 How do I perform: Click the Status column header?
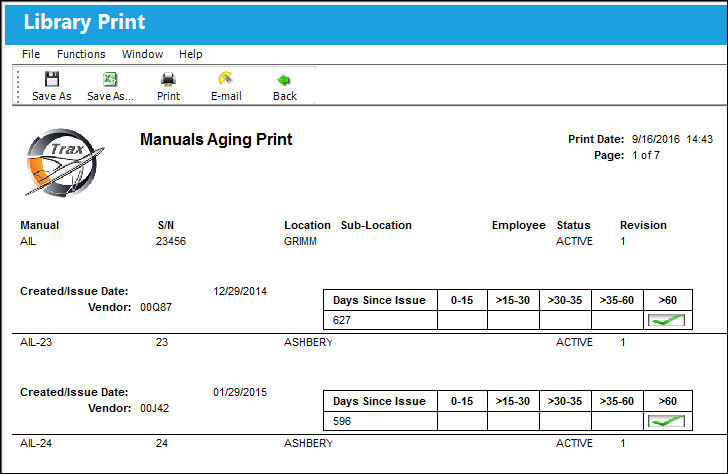click(x=573, y=225)
